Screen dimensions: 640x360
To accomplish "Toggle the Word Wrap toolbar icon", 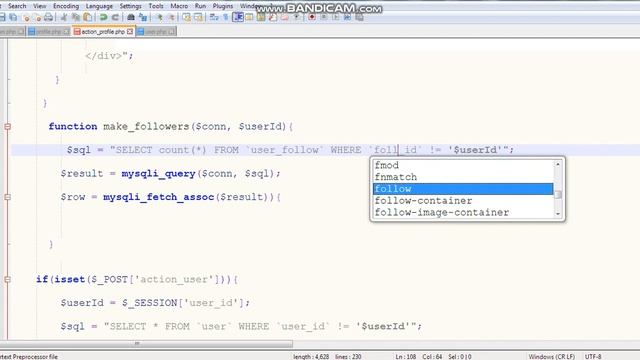I will tap(213, 17).
